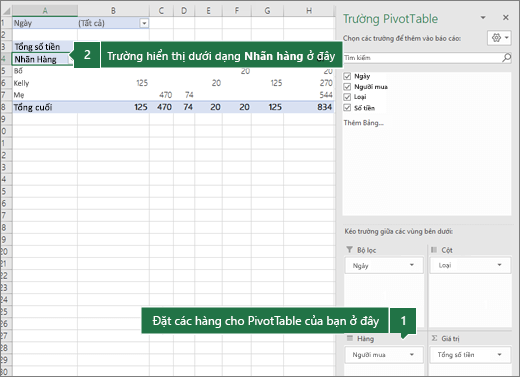This screenshot has width=520, height=377.
Task: Open the (Tất cả) filter dropdown in B1
Action: click(x=144, y=23)
